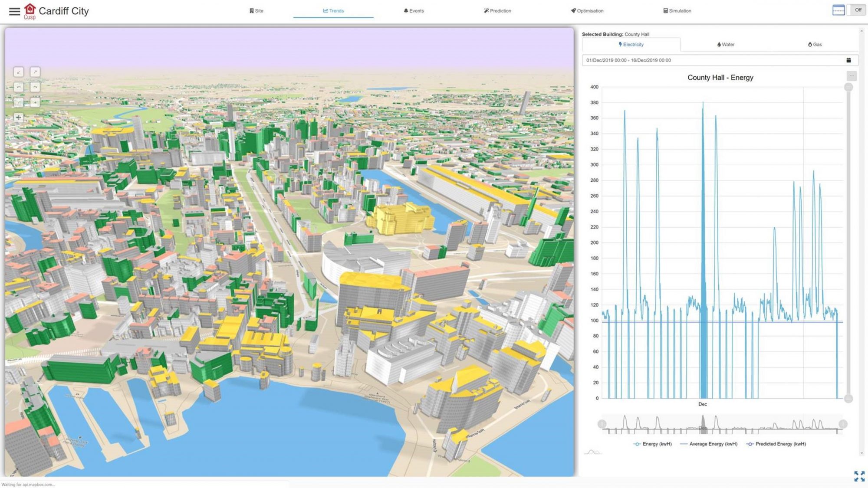The image size is (868, 488).
Task: Open the calendar date picker icon
Action: (848, 60)
